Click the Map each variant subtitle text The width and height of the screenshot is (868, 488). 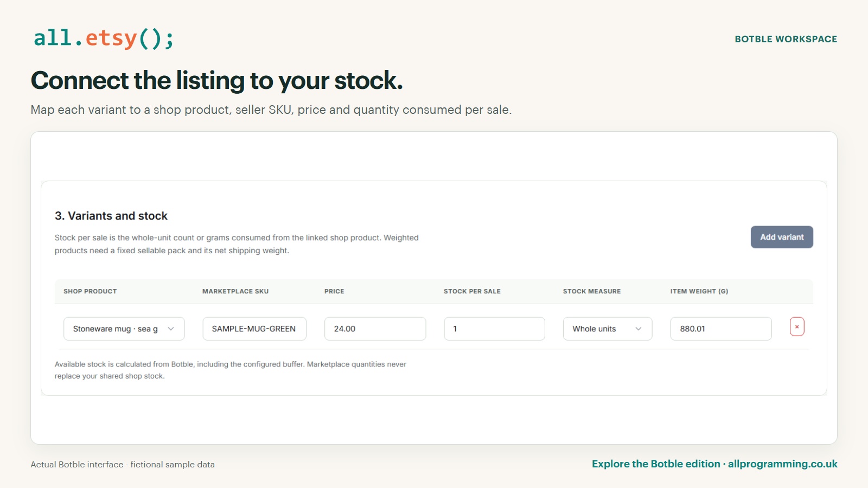point(271,110)
